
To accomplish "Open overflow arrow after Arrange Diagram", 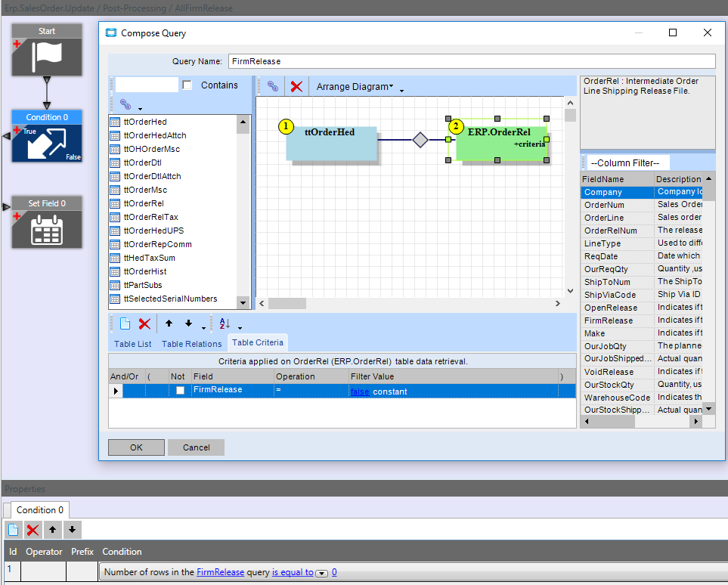I will coord(401,91).
